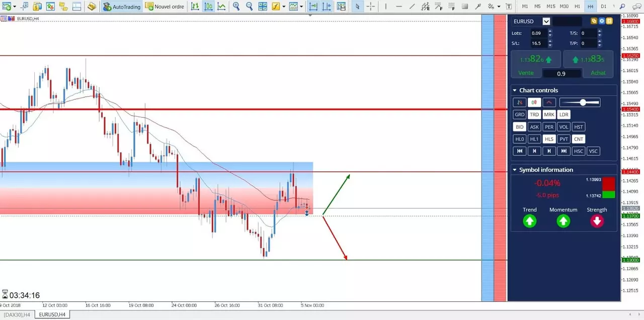The height and width of the screenshot is (320, 644).
Task: Collapse the Chart controls section
Action: click(x=515, y=91)
